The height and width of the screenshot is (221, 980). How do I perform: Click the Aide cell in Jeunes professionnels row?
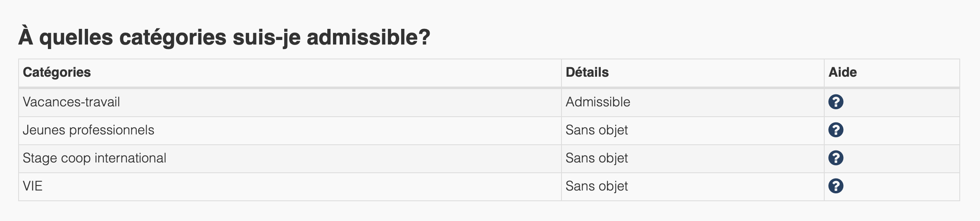[892, 130]
